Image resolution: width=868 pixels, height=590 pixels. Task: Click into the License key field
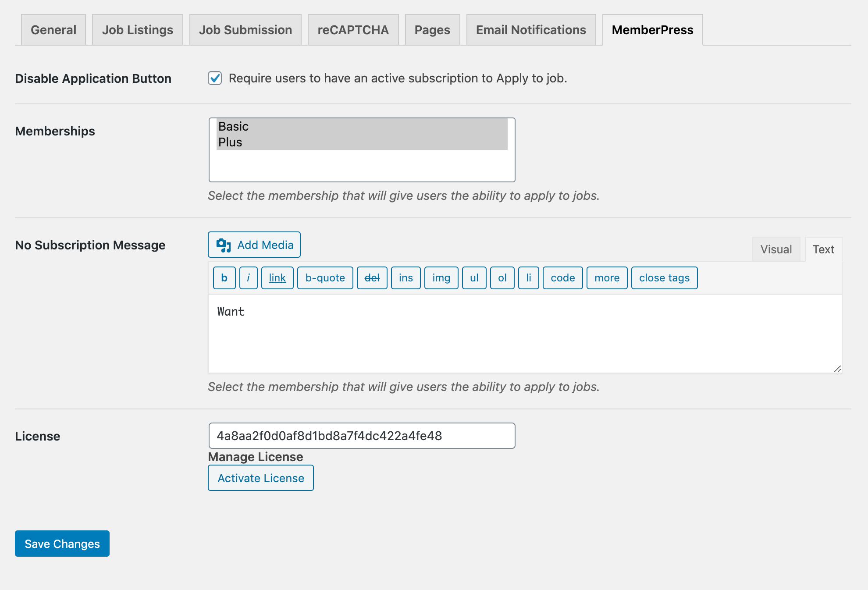(362, 436)
